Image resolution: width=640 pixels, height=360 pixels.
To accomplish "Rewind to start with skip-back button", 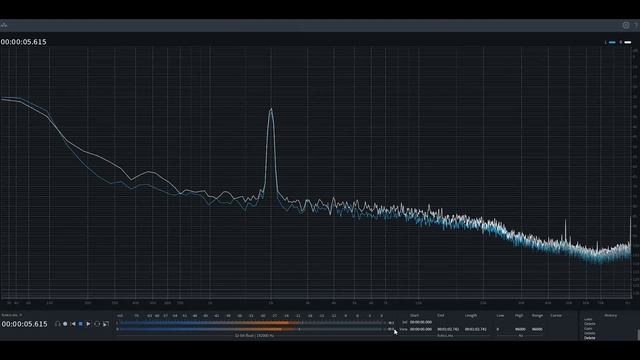I will (73, 324).
